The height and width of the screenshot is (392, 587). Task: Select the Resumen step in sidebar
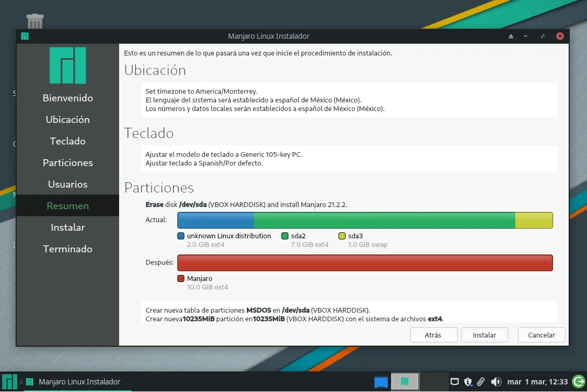pos(68,205)
